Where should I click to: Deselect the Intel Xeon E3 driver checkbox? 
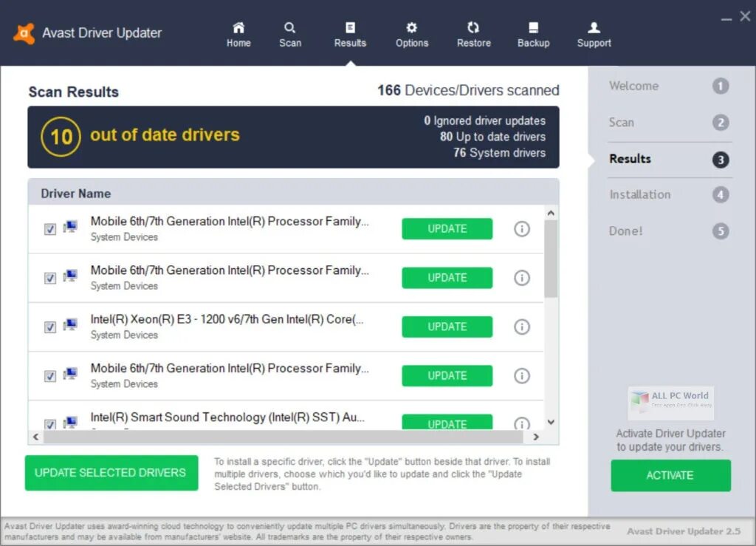coord(49,327)
